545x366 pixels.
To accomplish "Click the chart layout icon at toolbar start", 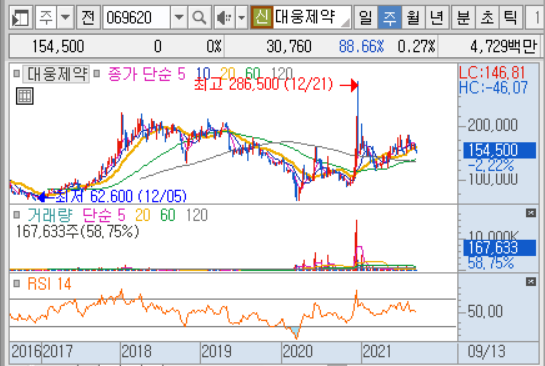I will click(x=21, y=17).
